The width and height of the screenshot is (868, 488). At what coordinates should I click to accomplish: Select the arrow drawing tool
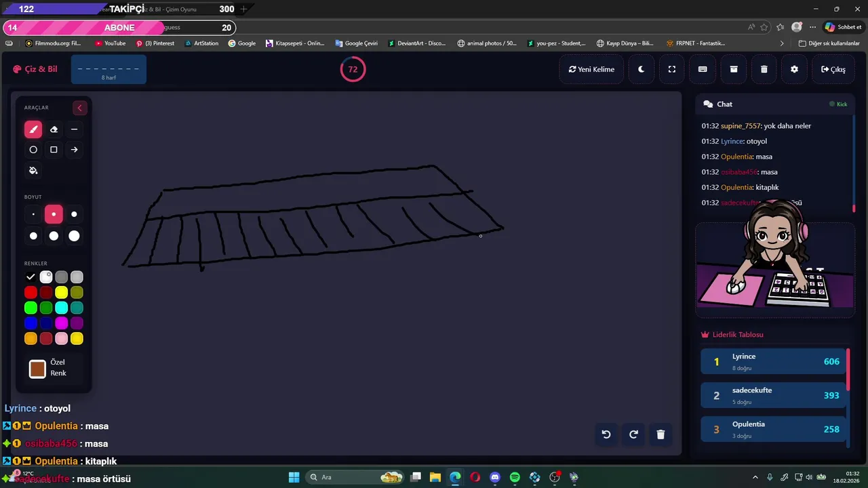pos(74,150)
